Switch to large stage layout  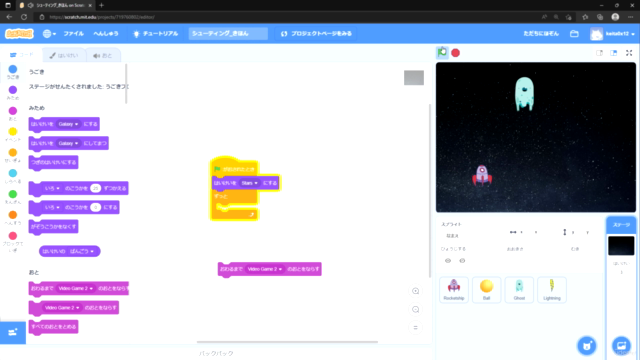coord(613,53)
